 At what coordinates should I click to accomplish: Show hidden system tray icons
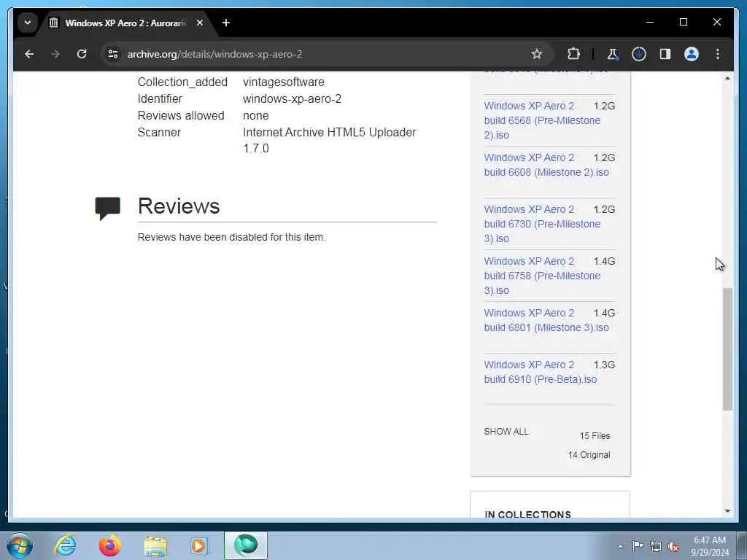click(x=620, y=546)
